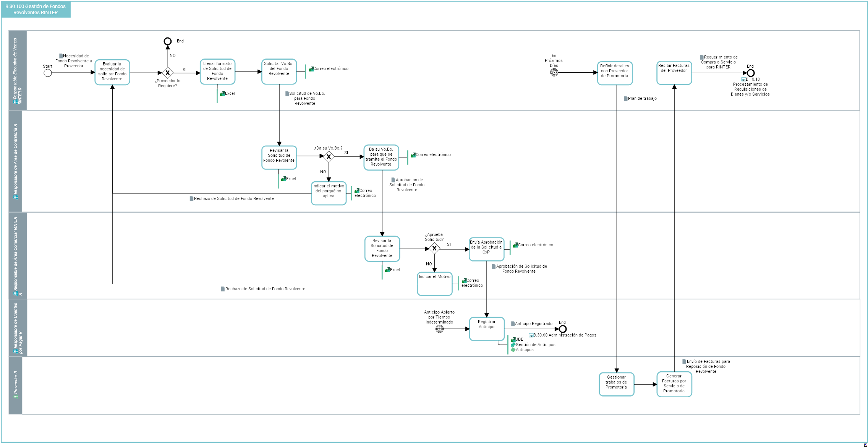Click the 'Plan de trabajo' document icon
The image size is (868, 447).
point(626,99)
